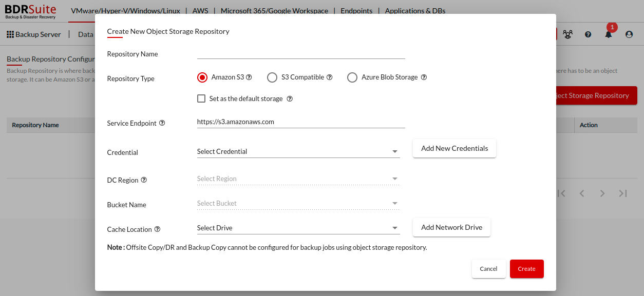Open Select Bucket dropdown
This screenshot has height=296, width=644.
298,203
